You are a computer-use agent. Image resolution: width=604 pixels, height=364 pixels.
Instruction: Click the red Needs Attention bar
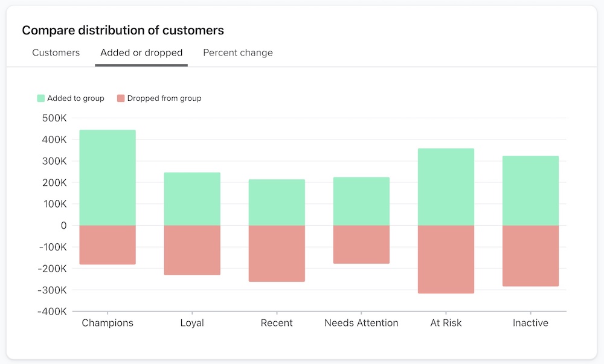point(361,244)
